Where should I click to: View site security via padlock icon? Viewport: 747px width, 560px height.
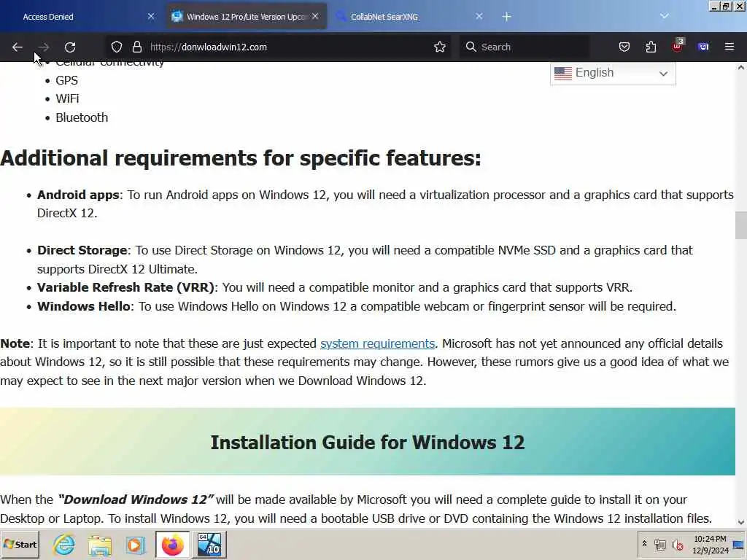pos(137,47)
